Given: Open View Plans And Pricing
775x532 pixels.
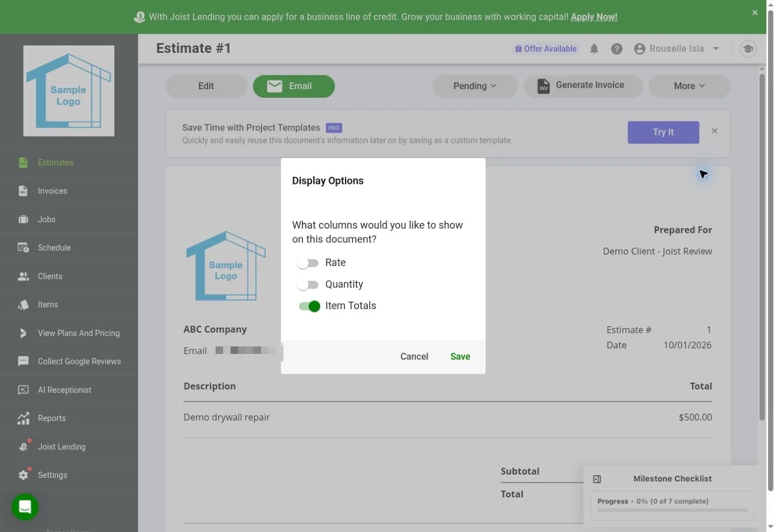Looking at the screenshot, I should tap(69, 333).
